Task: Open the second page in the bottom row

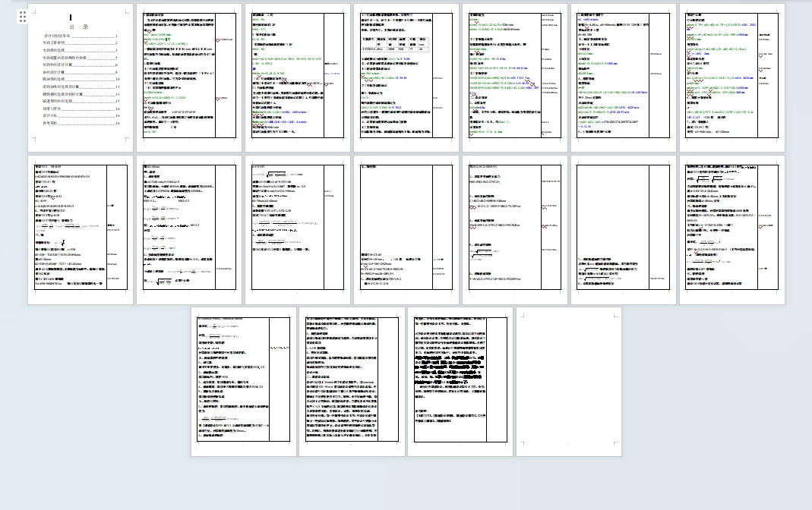Action: (x=352, y=382)
